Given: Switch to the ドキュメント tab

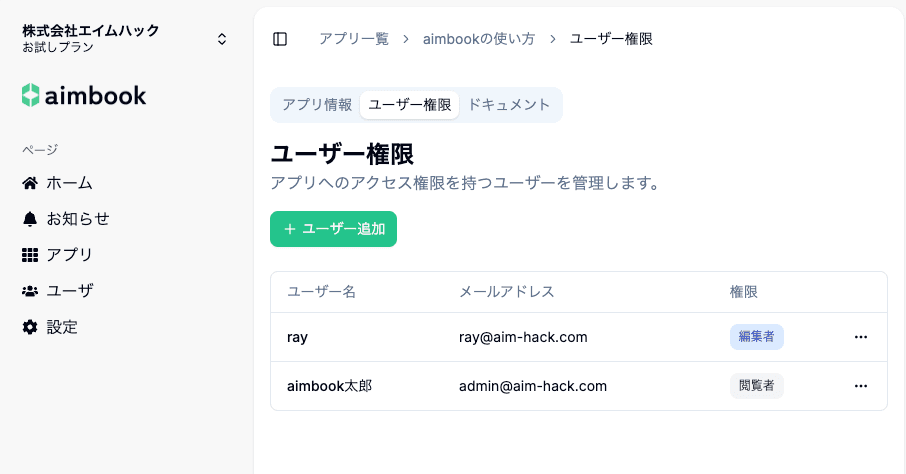Looking at the screenshot, I should (509, 105).
